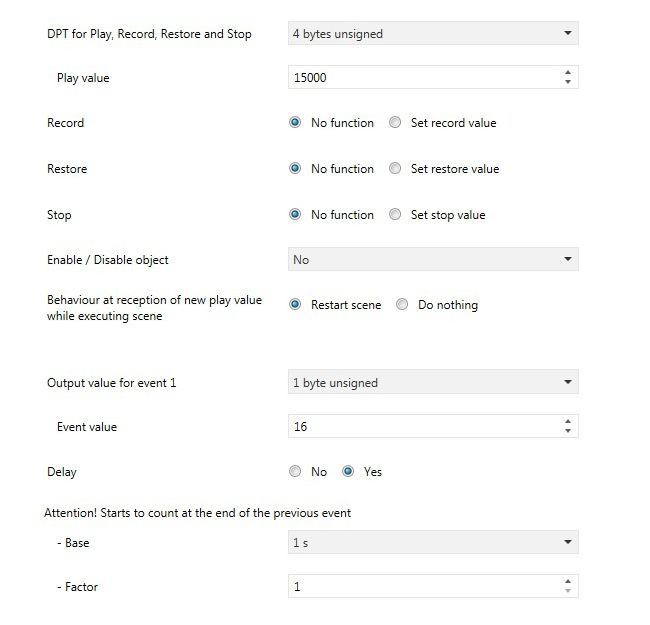
Task: Select Stop No function option
Action: [x=295, y=215]
